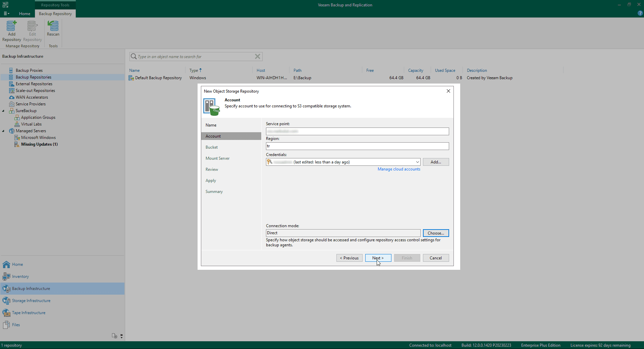Open Tape Infrastructure view
This screenshot has height=349, width=644.
[x=29, y=313]
